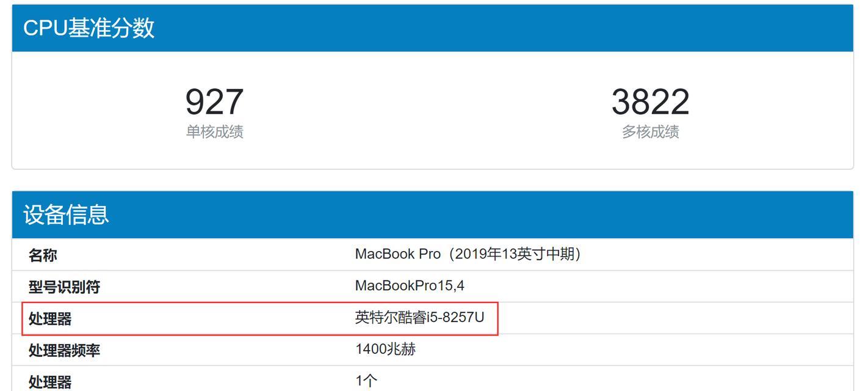Click the red highlight box around processor
Image resolution: width=868 pixels, height=391 pixels.
click(x=261, y=318)
